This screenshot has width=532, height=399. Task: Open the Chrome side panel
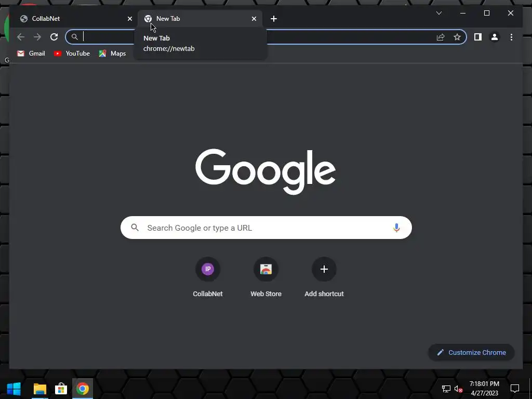click(x=478, y=37)
